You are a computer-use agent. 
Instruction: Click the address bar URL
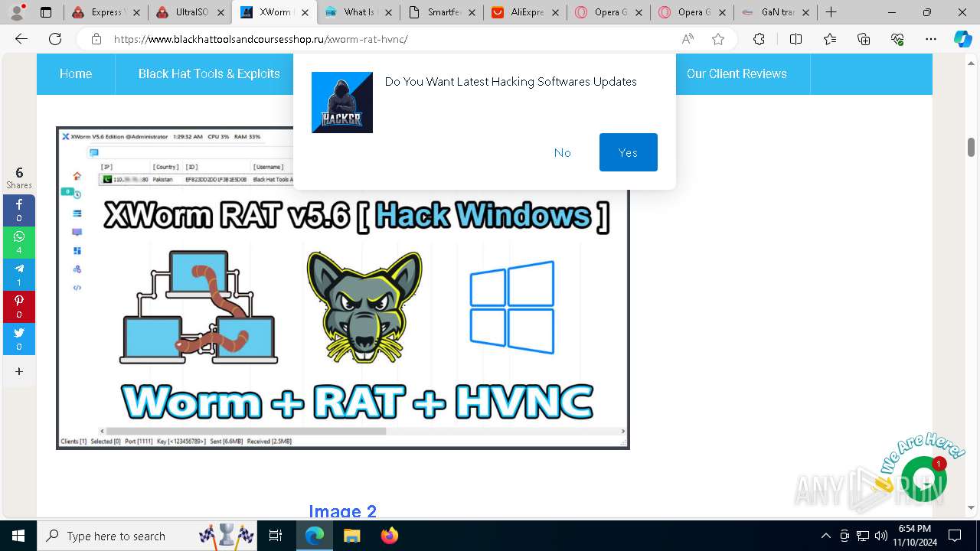[x=260, y=39]
